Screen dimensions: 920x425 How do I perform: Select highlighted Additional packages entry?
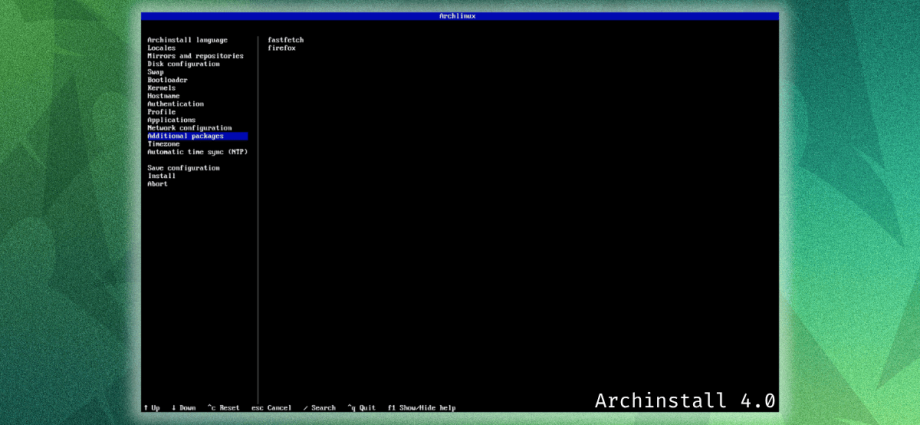tap(197, 136)
